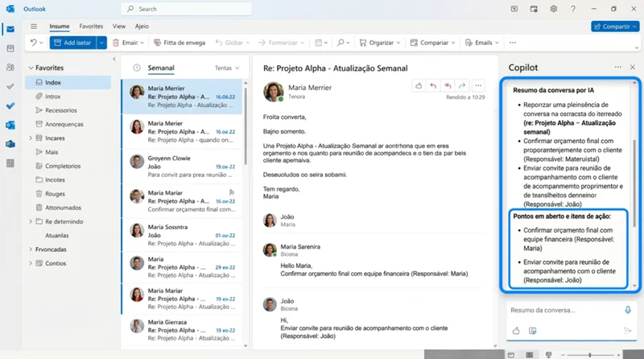The image size is (644, 359).
Task: Reply all to Maria Merrier's message
Action: (448, 85)
